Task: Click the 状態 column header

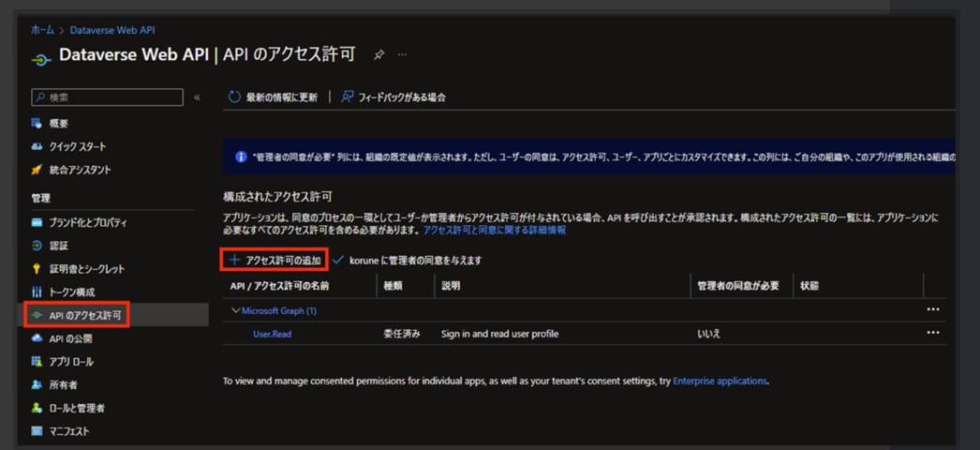Action: click(x=810, y=286)
